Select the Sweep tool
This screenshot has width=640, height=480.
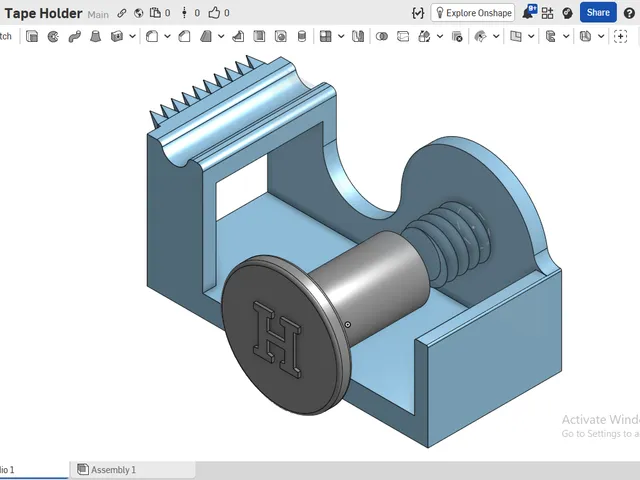(x=74, y=37)
